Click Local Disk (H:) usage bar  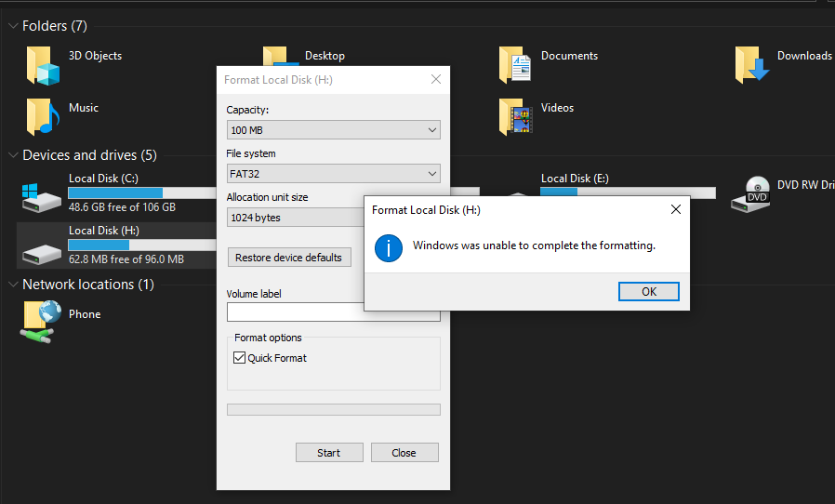coord(142,245)
